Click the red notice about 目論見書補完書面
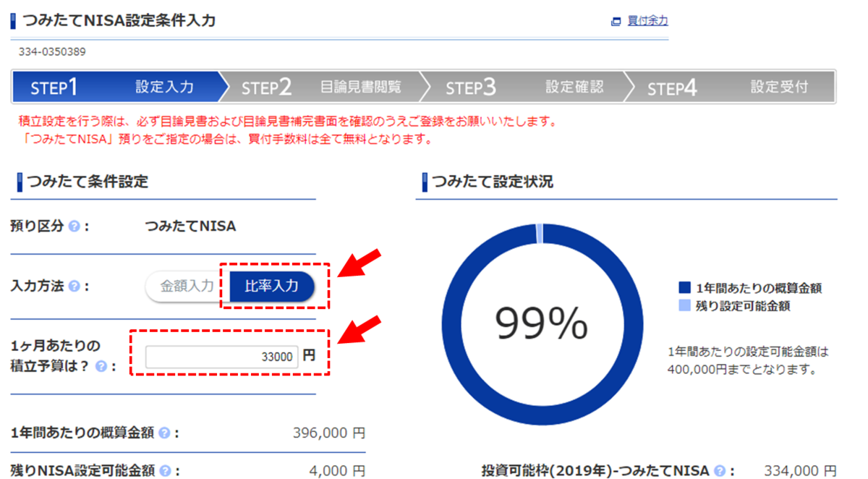868x479 pixels. 288,122
